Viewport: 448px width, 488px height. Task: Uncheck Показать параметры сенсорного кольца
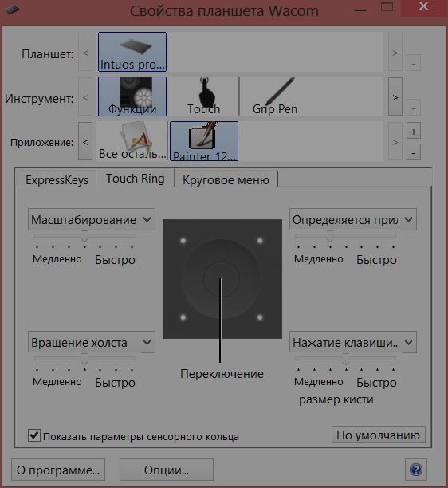[34, 435]
